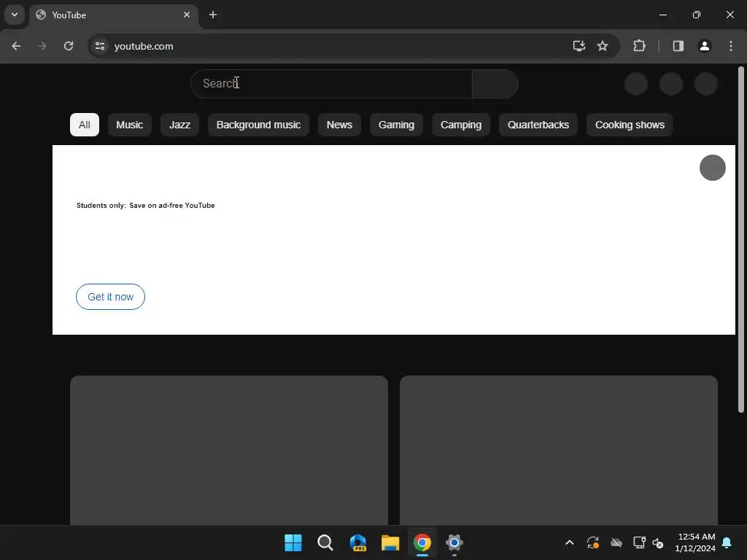Bookmark this tab with the star icon
Screen dimensions: 747x560
603,46
